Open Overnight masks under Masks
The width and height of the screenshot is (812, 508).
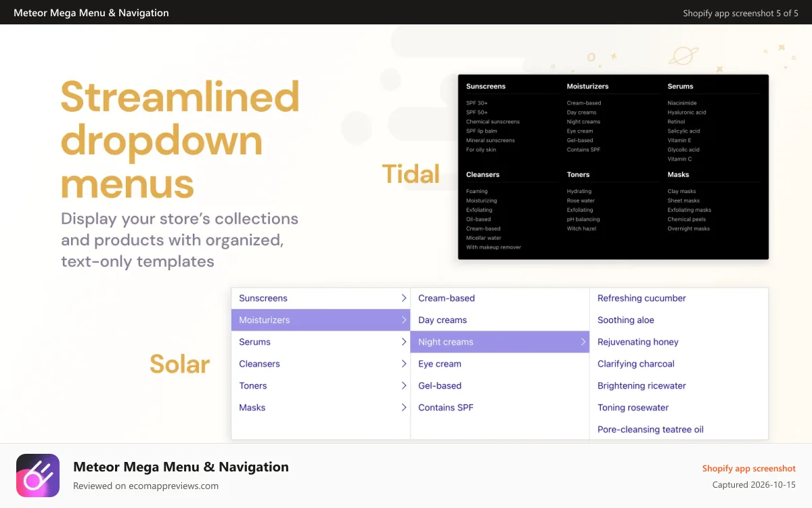[689, 229]
